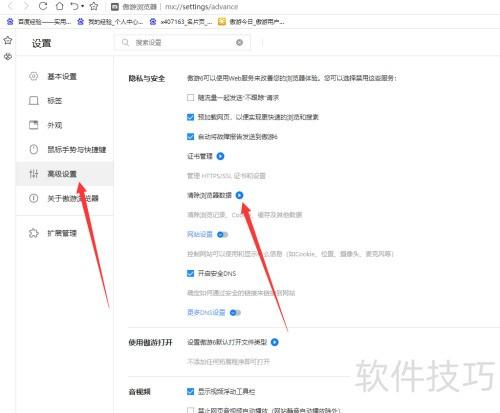Image resolution: width=500 pixels, height=413 pixels.
Task: Open the 百度经验 bookmark
Action: click(39, 22)
